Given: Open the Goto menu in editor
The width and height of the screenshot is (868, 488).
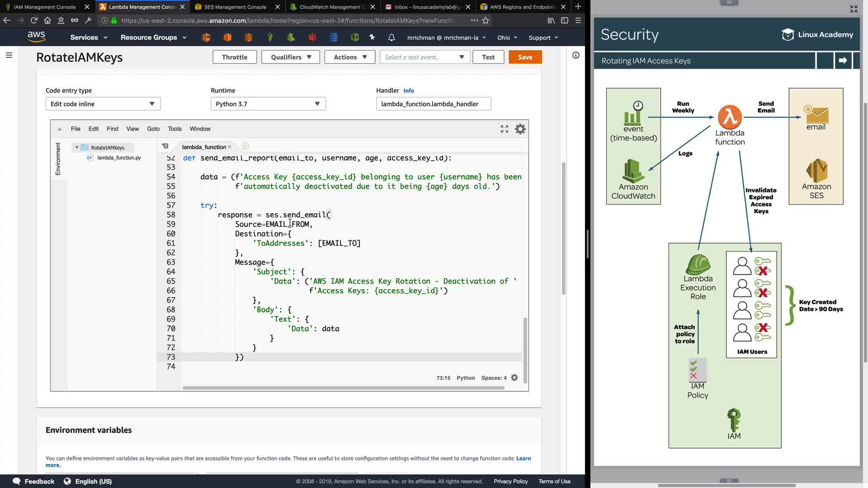Looking at the screenshot, I should click(153, 129).
